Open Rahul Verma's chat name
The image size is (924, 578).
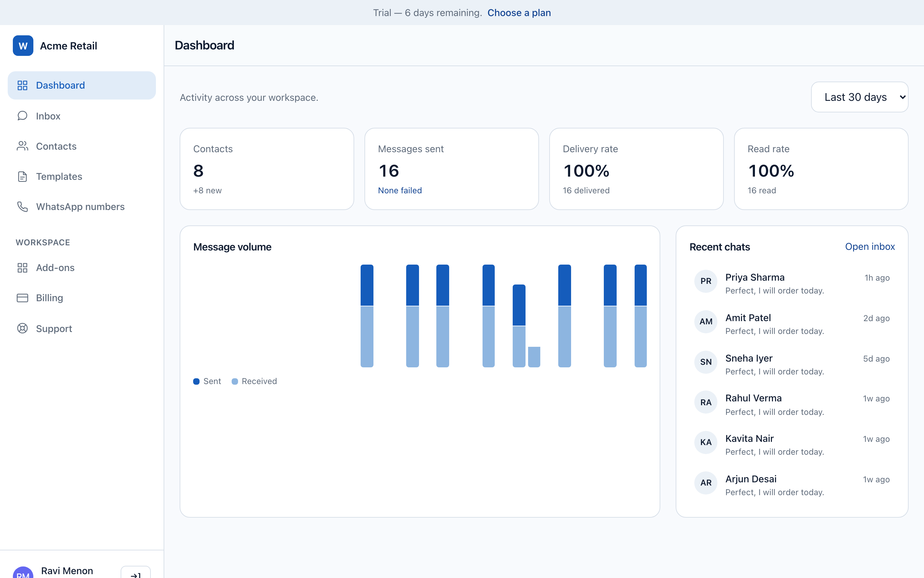(753, 398)
